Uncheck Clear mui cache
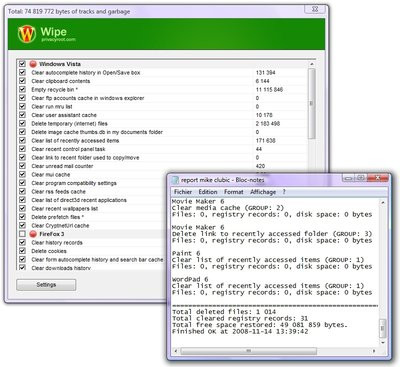The width and height of the screenshot is (400, 367). [x=22, y=174]
